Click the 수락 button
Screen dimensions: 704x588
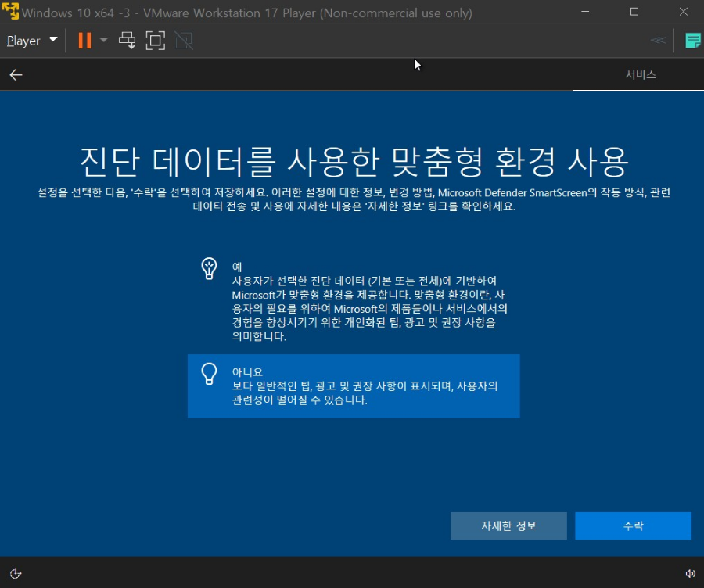tap(633, 525)
